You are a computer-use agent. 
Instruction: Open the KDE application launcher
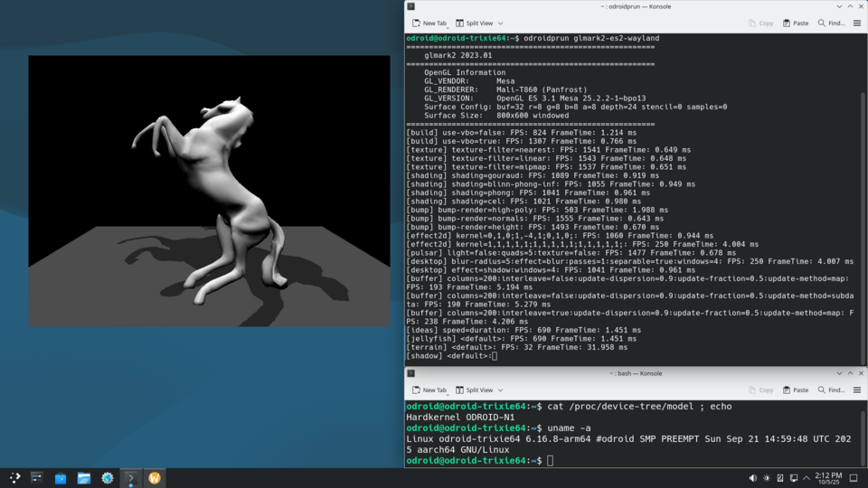pyautogui.click(x=14, y=477)
